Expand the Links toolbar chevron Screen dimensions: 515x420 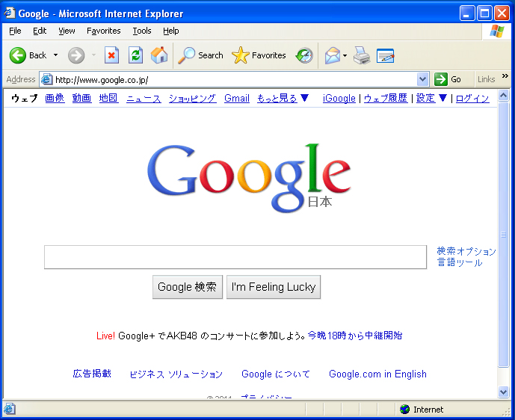[x=505, y=76]
